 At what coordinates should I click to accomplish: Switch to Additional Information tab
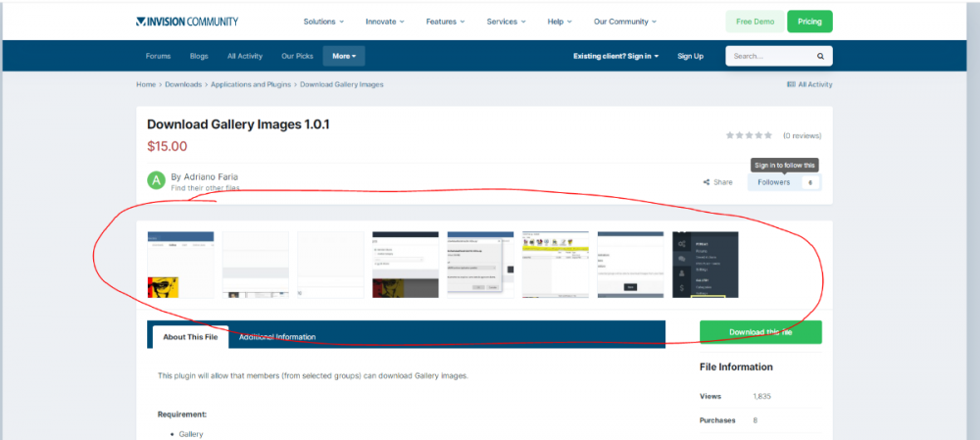(x=277, y=337)
